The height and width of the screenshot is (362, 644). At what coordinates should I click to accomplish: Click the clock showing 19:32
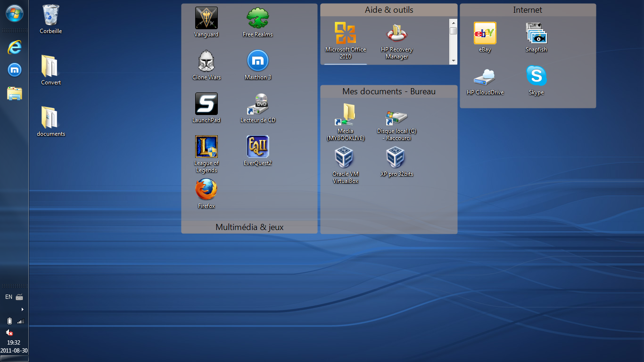[14, 343]
